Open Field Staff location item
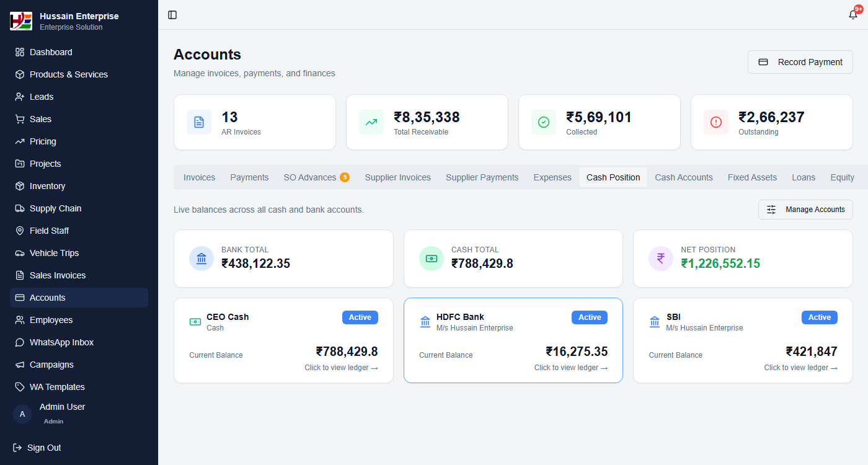 click(x=79, y=231)
